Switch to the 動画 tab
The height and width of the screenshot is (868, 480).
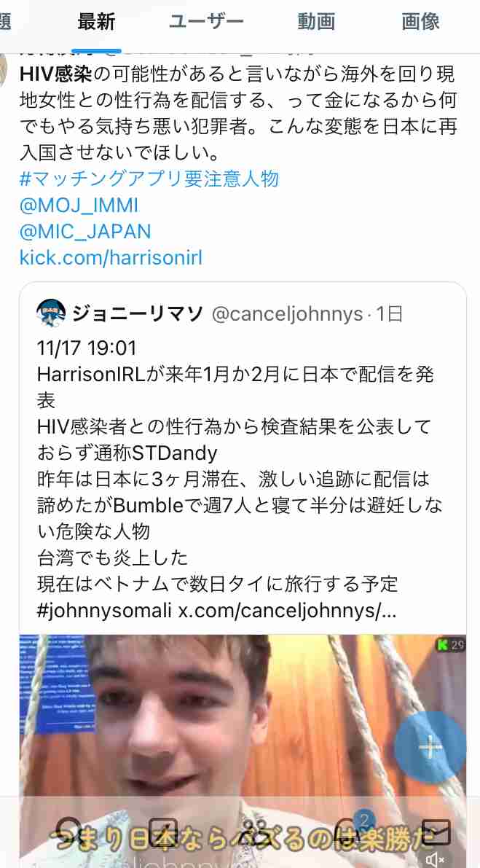pos(316,22)
